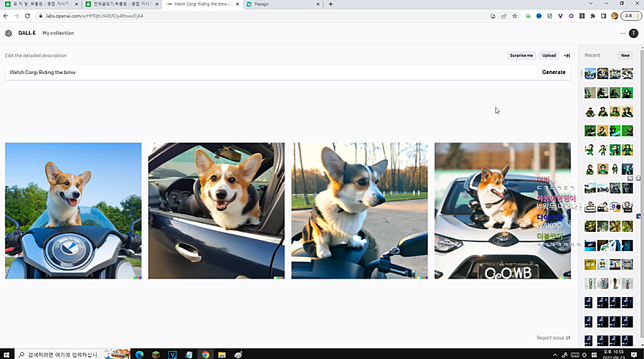
Task: Open the user account avatar 'T'
Action: 634,33
